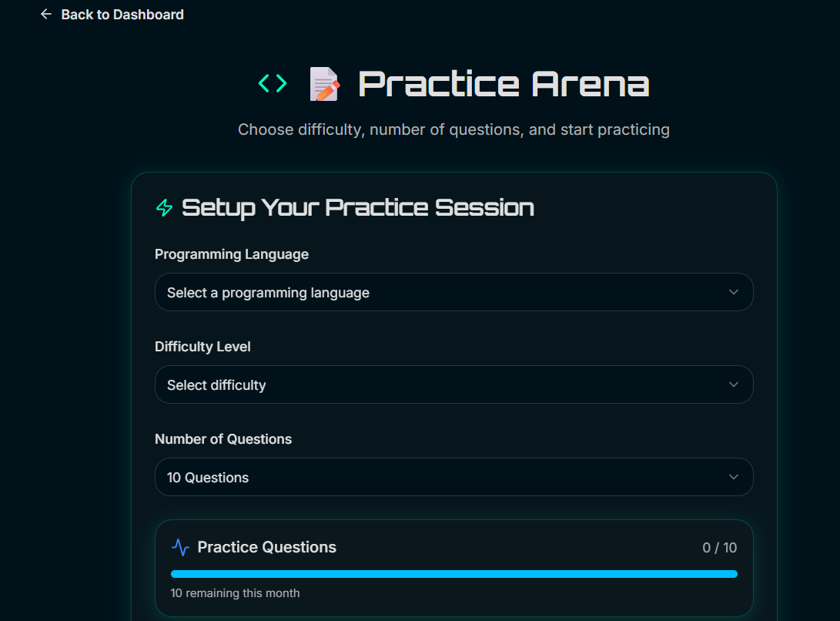Go Back to Dashboard
This screenshot has width=840, height=621.
coord(122,15)
